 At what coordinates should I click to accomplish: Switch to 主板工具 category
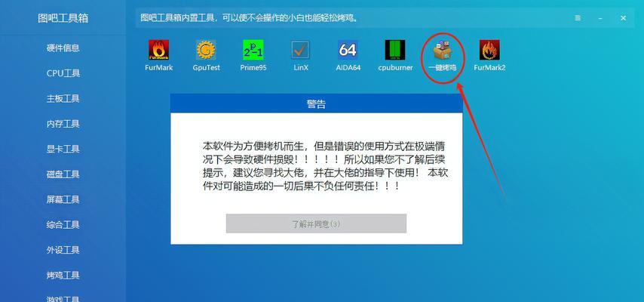[63, 99]
